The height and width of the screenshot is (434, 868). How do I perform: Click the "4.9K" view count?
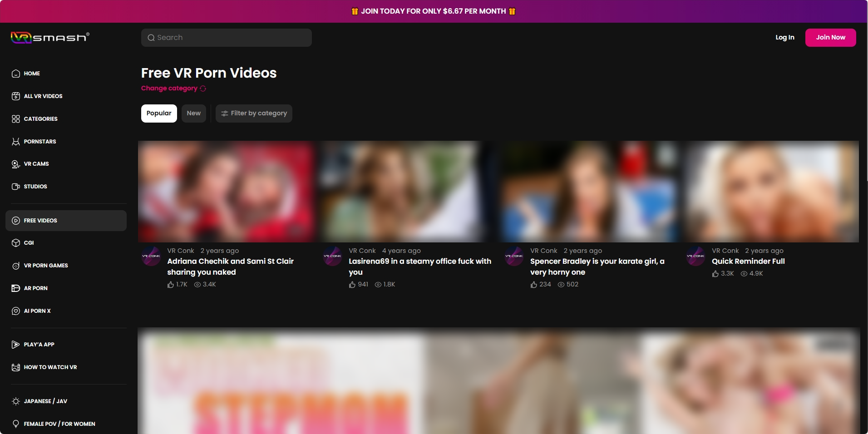pyautogui.click(x=756, y=274)
